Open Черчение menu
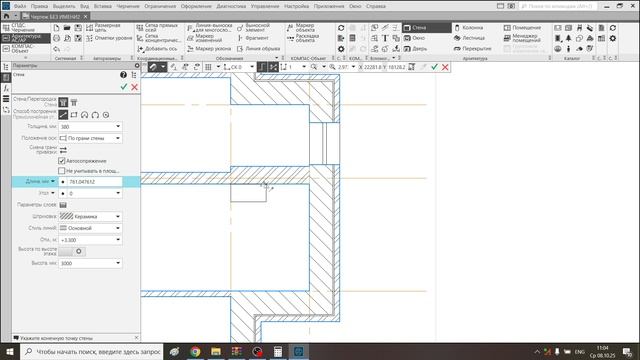The width and height of the screenshot is (640, 360). pos(128,6)
